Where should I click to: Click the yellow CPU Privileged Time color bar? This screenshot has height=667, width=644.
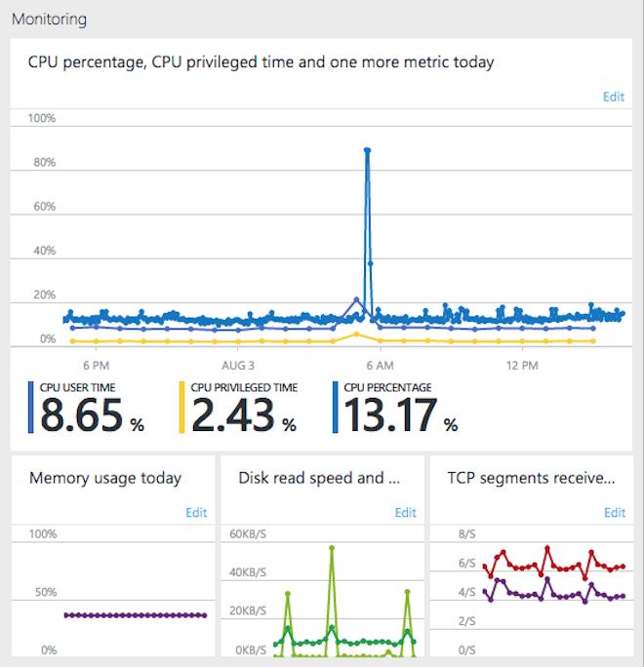182,408
